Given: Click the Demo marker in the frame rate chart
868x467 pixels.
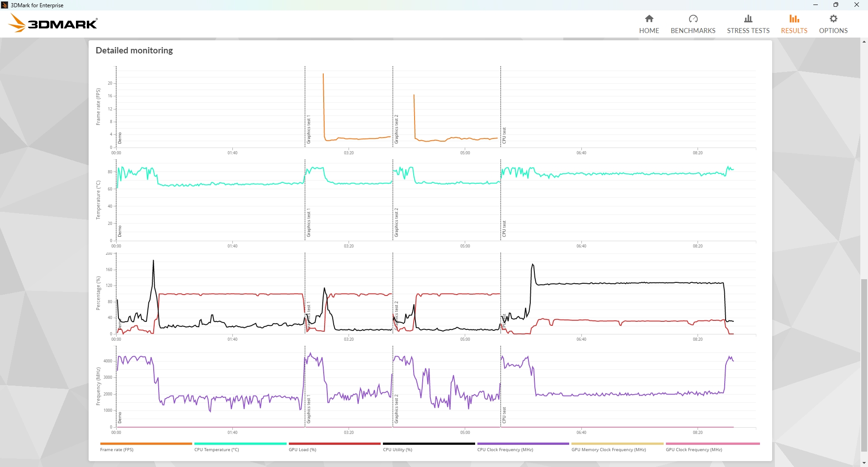Looking at the screenshot, I should (x=120, y=138).
